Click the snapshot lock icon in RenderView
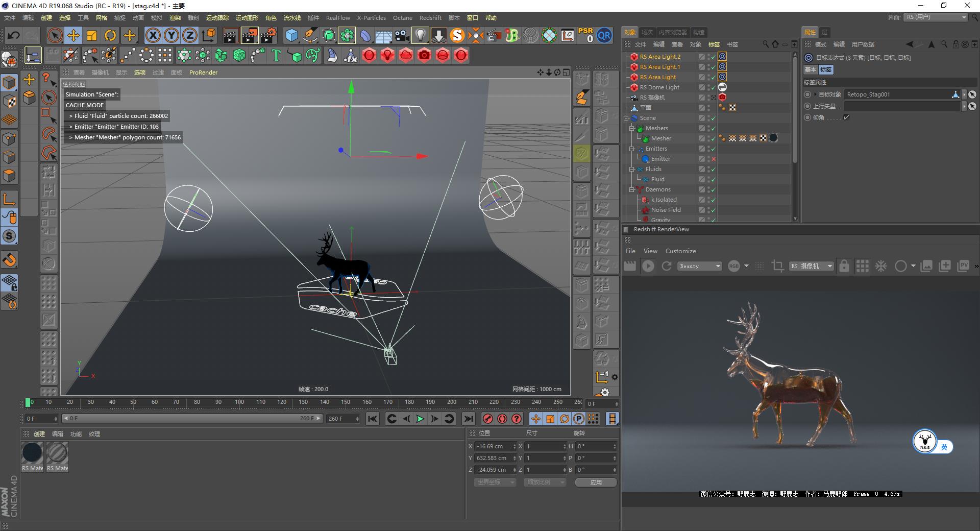This screenshot has width=980, height=531. point(845,266)
